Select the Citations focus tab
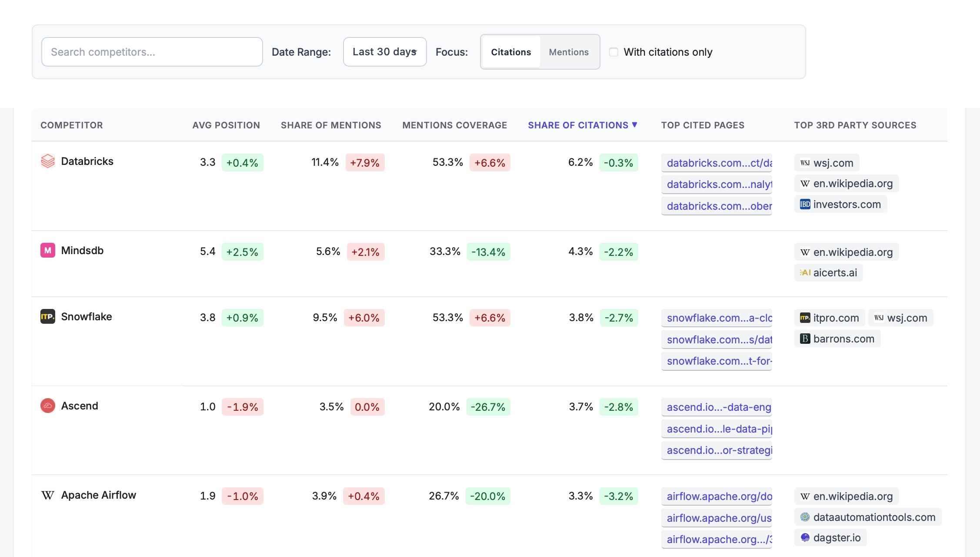 tap(511, 52)
